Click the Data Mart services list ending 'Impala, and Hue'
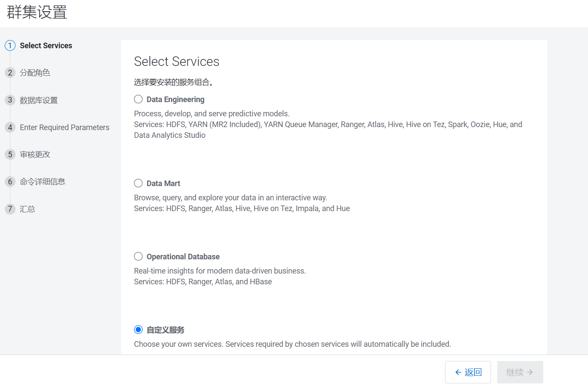 [x=242, y=209]
